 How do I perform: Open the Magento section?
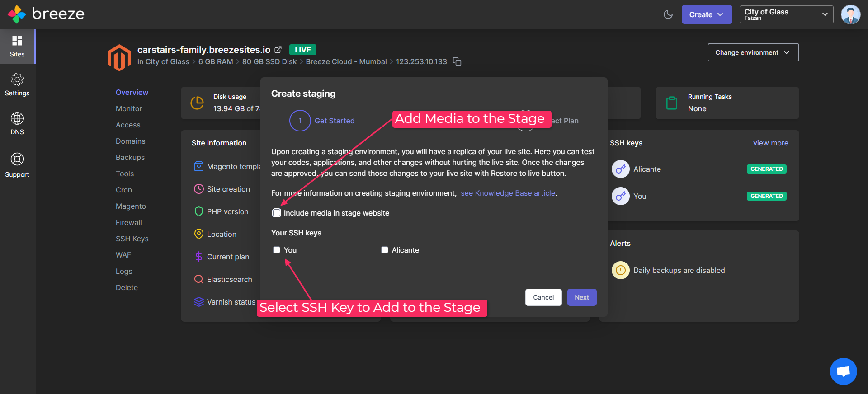pyautogui.click(x=131, y=206)
